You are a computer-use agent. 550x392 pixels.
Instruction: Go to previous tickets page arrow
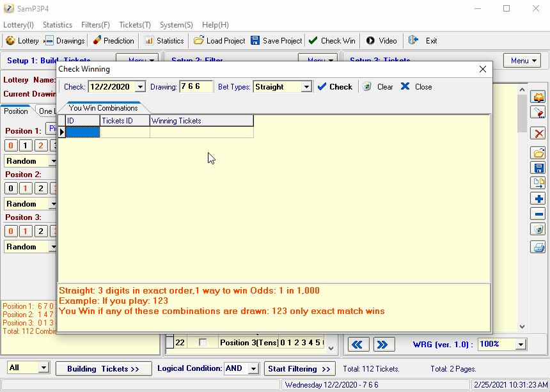coord(358,345)
